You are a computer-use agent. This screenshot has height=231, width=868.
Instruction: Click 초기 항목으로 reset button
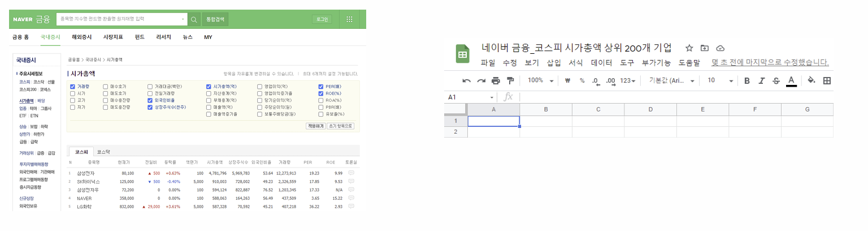(x=341, y=126)
